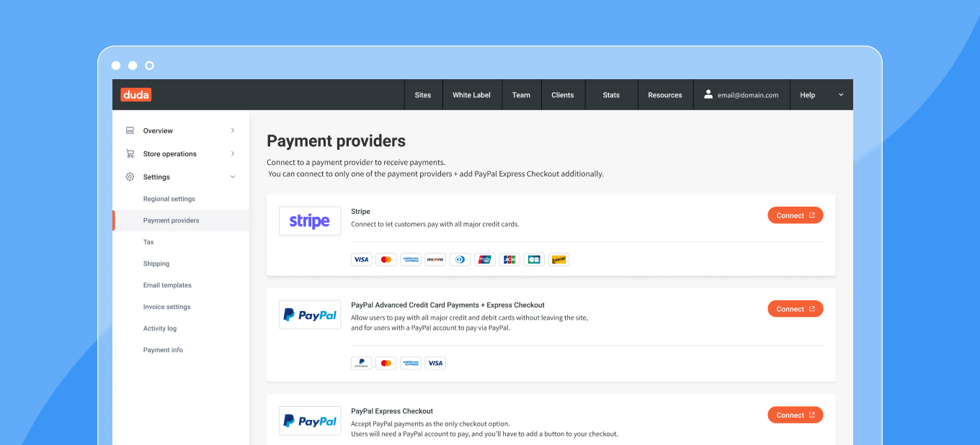The width and height of the screenshot is (980, 445).
Task: Click the Diners Club icon under Stripe
Action: click(460, 259)
